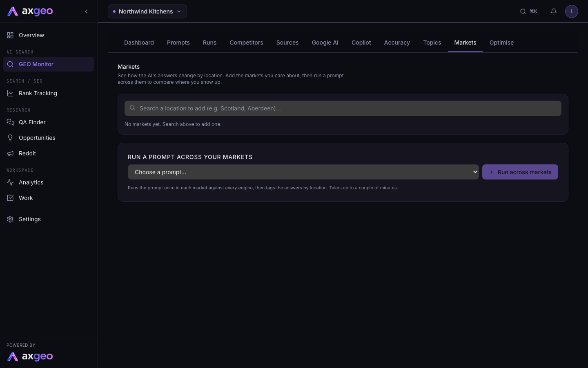Switch to the Topics tab

click(x=432, y=43)
